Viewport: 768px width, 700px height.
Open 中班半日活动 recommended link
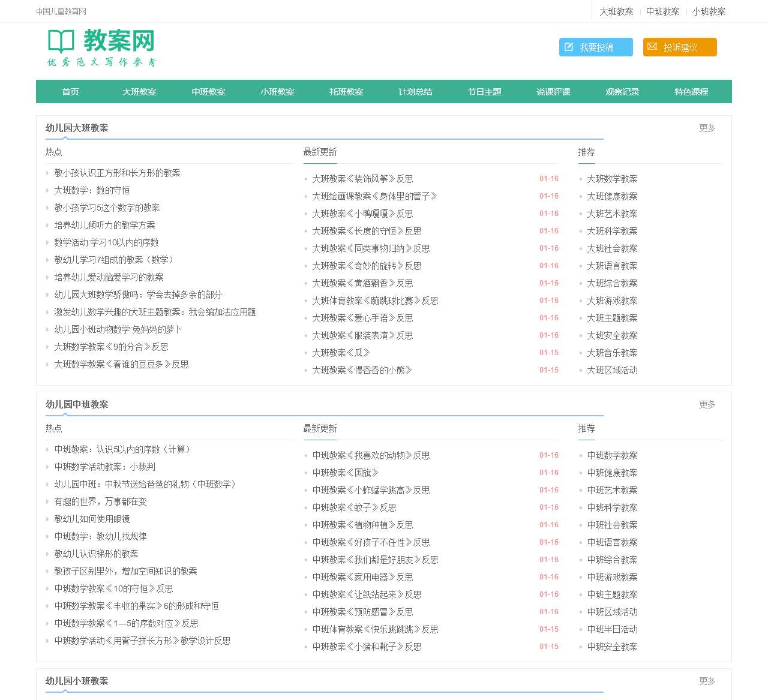pos(612,629)
